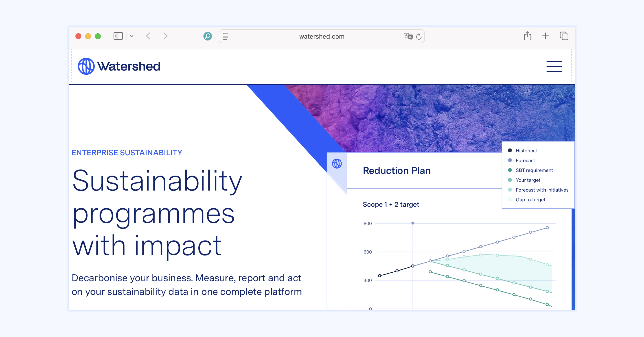This screenshot has width=644, height=337.
Task: Select the current-year triangle marker on chart
Action: 413,224
